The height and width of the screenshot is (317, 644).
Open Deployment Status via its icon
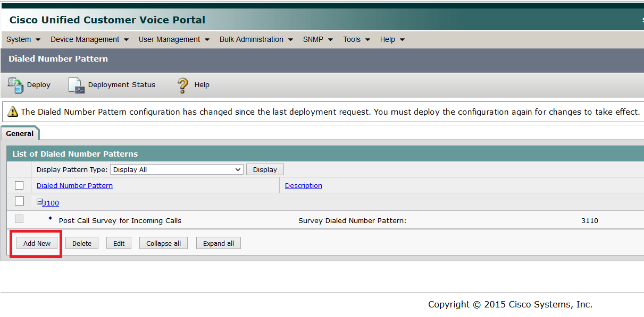76,85
